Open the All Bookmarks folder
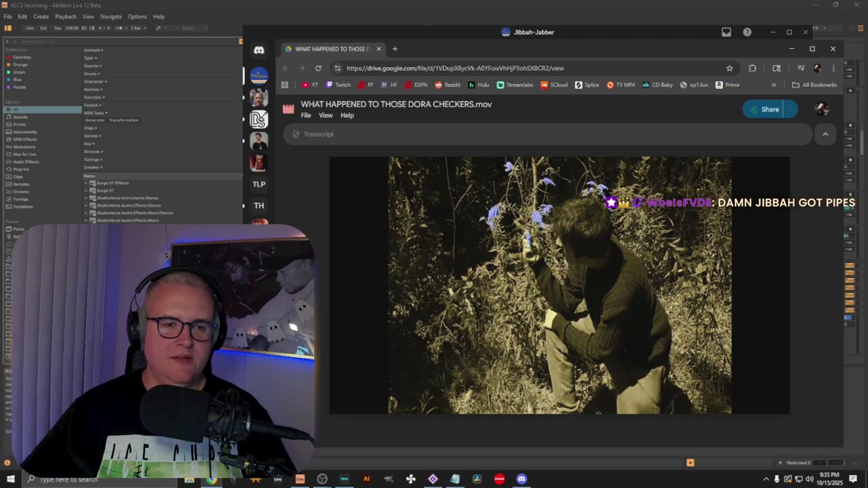Screen dimensions: 868x488 814,85
